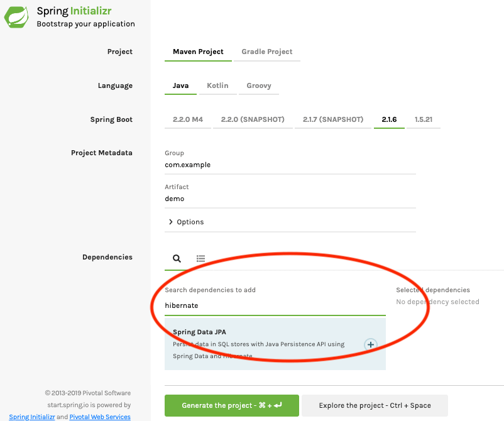Click the 'No dependency selected' text
The image size is (504, 421).
point(437,302)
